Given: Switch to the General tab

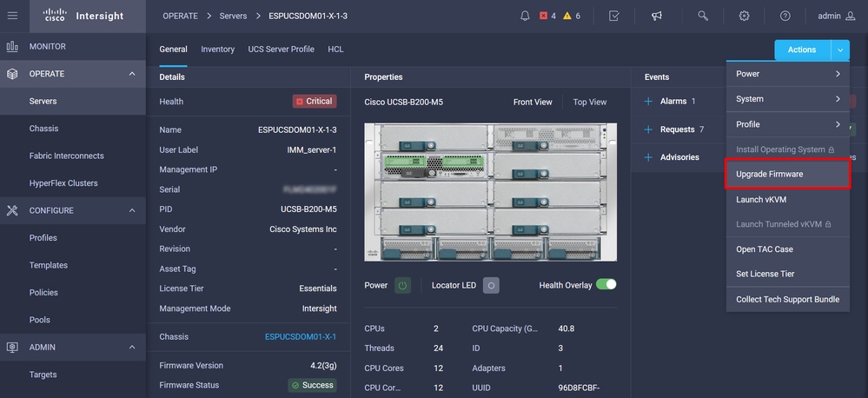Looking at the screenshot, I should pos(173,50).
